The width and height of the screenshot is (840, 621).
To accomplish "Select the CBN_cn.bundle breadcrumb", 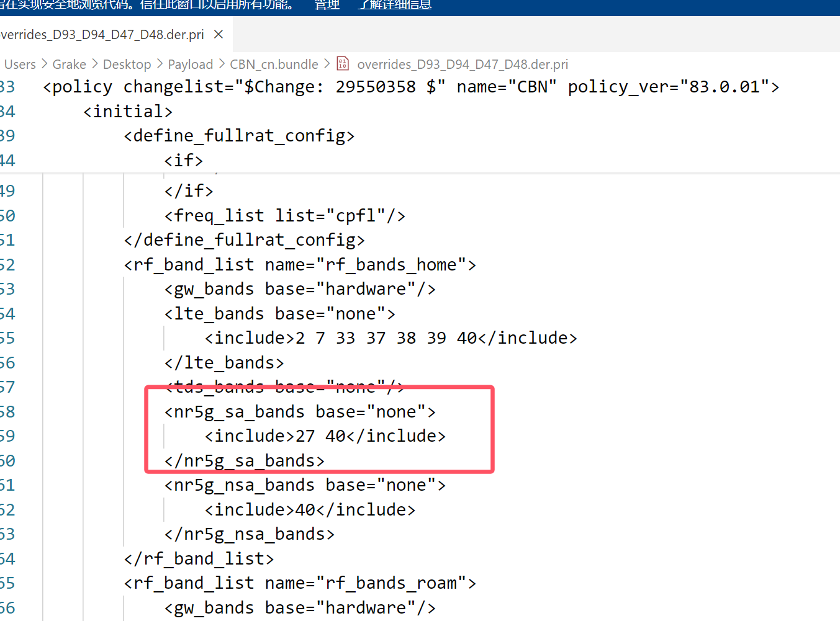I will tap(274, 65).
